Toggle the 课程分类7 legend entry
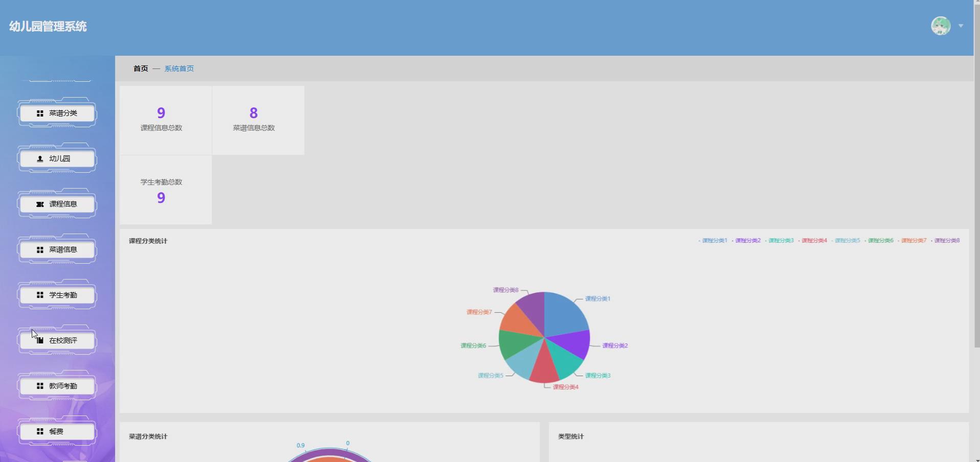 click(912, 240)
